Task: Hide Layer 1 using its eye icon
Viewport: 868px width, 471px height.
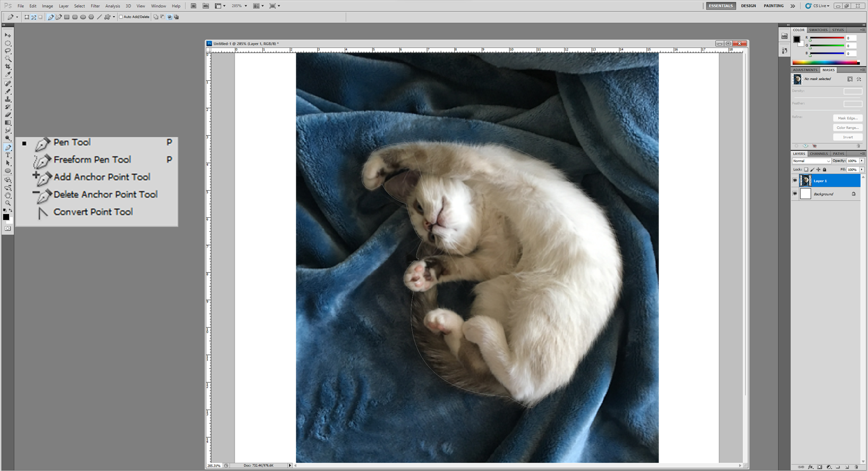Action: [x=795, y=181]
